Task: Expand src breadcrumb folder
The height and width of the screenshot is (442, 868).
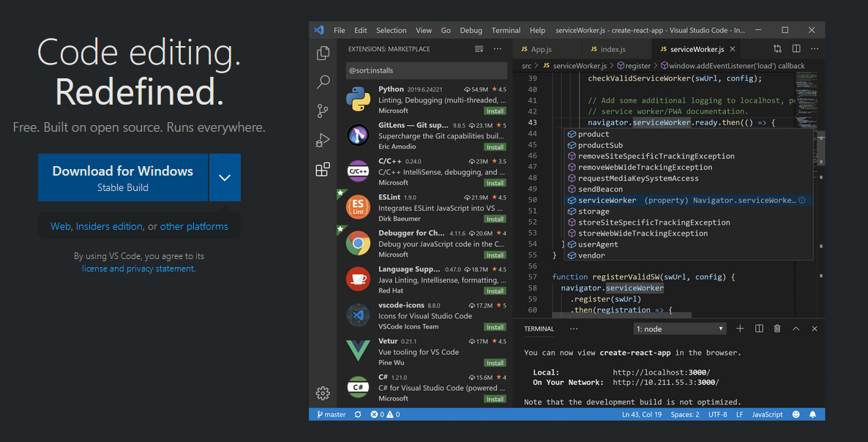Action: point(526,66)
